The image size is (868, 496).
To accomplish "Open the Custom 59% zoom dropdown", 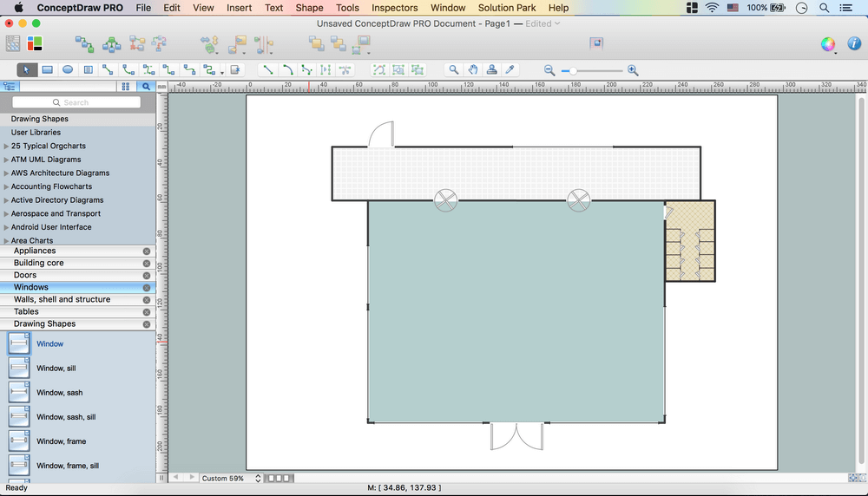I will (x=231, y=479).
